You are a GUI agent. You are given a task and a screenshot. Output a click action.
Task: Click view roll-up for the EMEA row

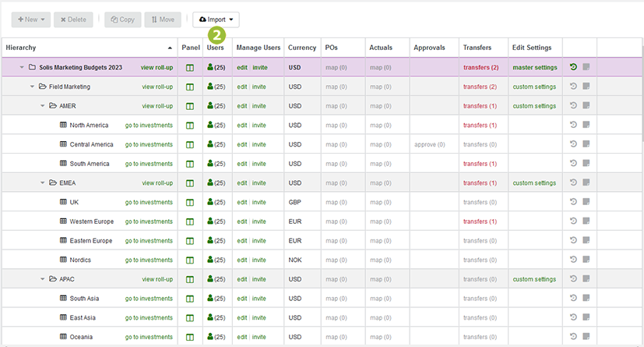point(158,183)
